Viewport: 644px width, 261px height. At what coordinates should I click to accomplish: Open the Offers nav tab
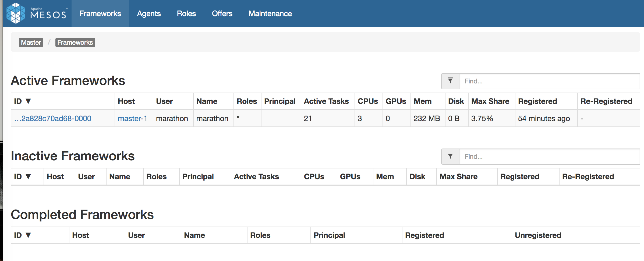pyautogui.click(x=222, y=13)
